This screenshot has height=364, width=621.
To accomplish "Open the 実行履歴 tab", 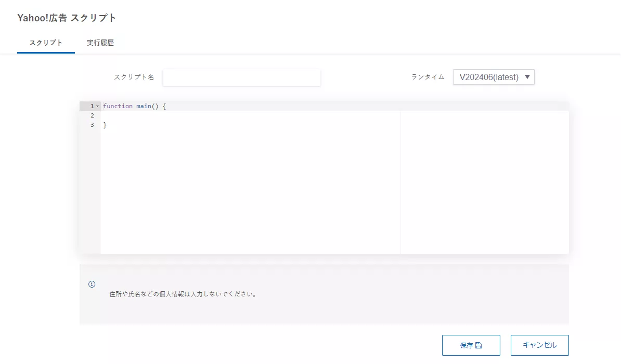I will click(x=100, y=43).
